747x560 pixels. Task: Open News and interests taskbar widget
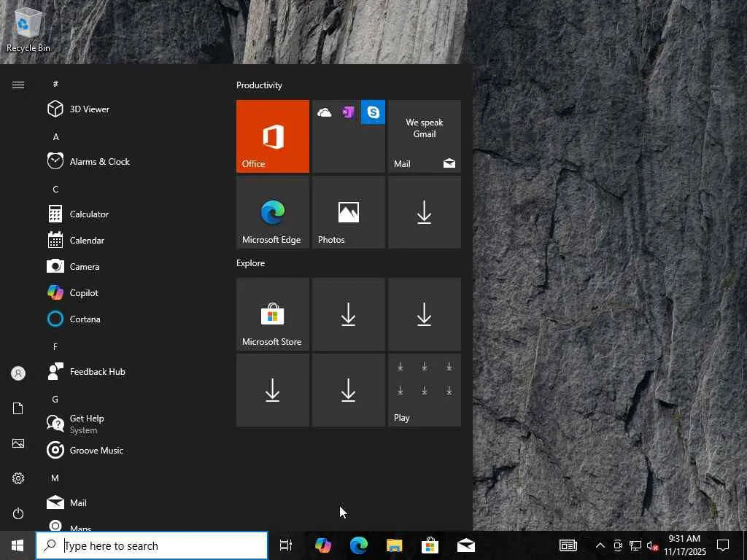point(568,545)
